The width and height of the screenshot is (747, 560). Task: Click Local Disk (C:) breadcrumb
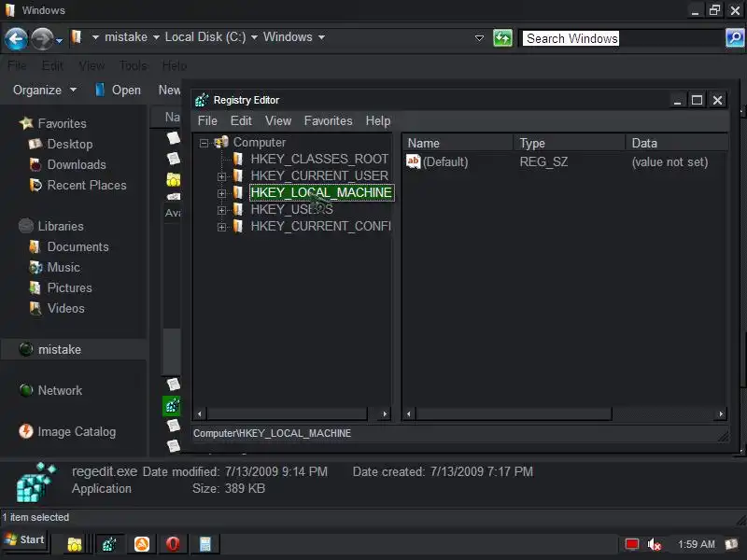[x=205, y=37]
